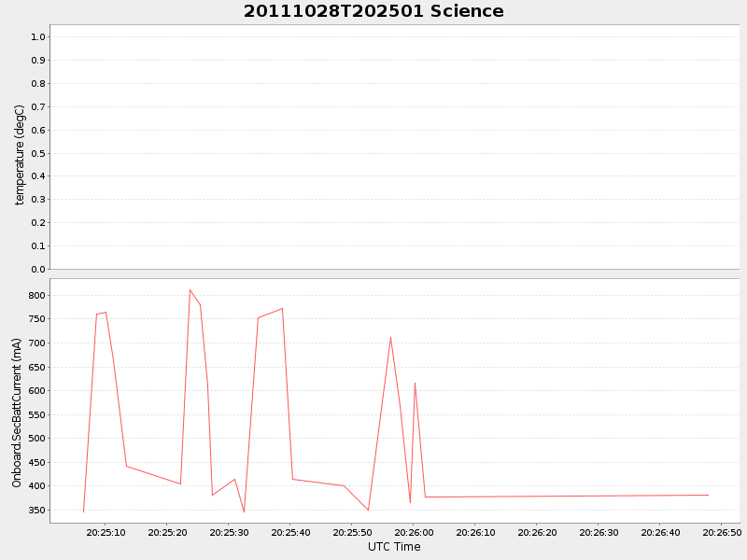Click the 20:26:30 time tick label
This screenshot has width=747, height=560.
599,532
